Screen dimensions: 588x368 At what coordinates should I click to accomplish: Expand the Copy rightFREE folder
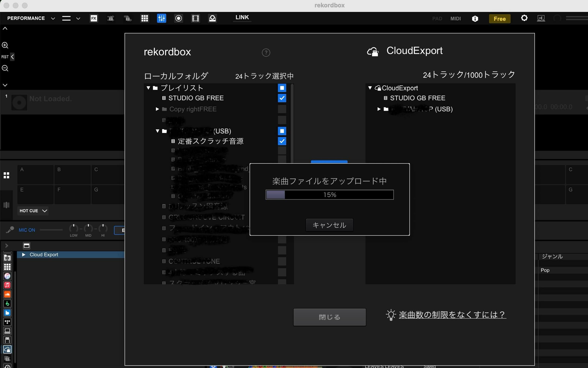(157, 109)
